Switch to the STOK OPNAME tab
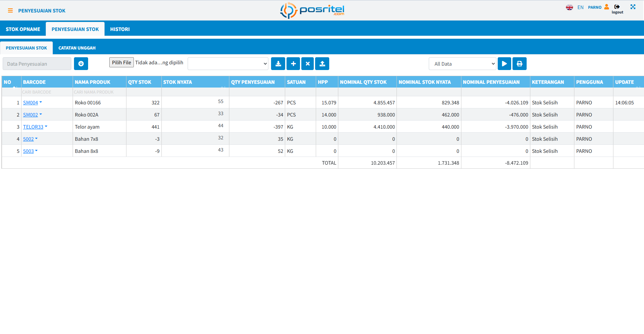Viewport: 644px width, 334px height. pos(23,29)
